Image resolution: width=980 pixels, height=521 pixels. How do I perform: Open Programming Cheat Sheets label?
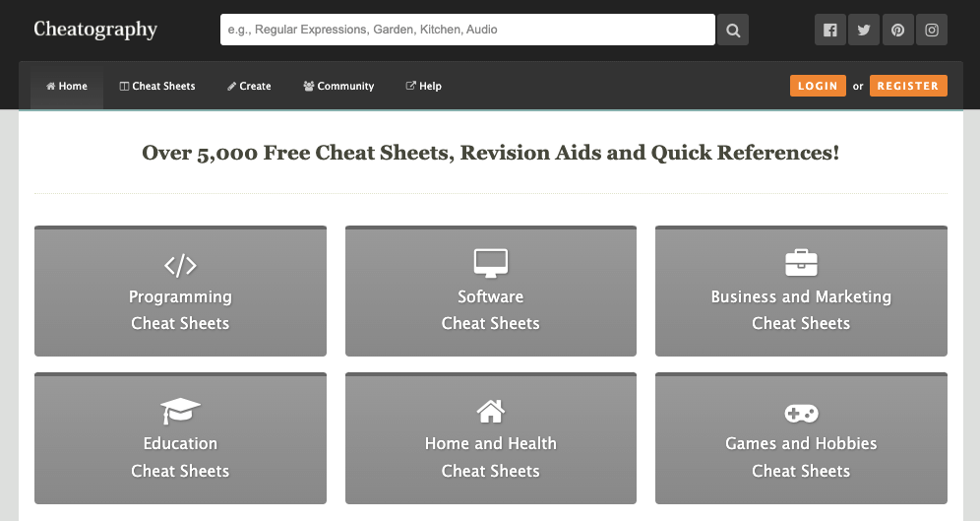180,309
